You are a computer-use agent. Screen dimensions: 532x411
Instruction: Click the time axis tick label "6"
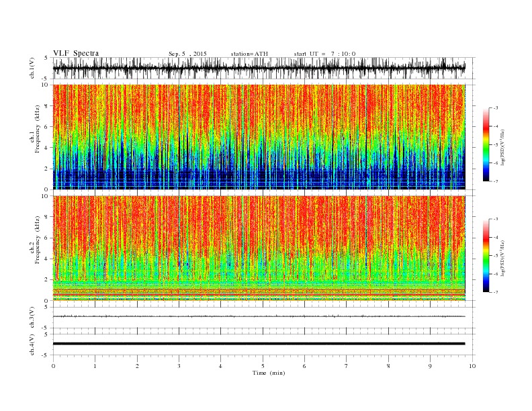pos(304,366)
